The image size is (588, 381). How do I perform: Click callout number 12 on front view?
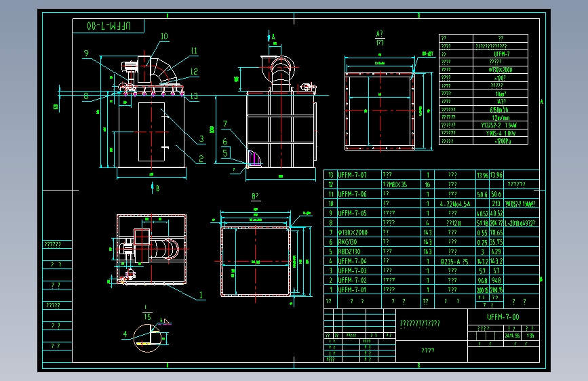[x=194, y=72]
